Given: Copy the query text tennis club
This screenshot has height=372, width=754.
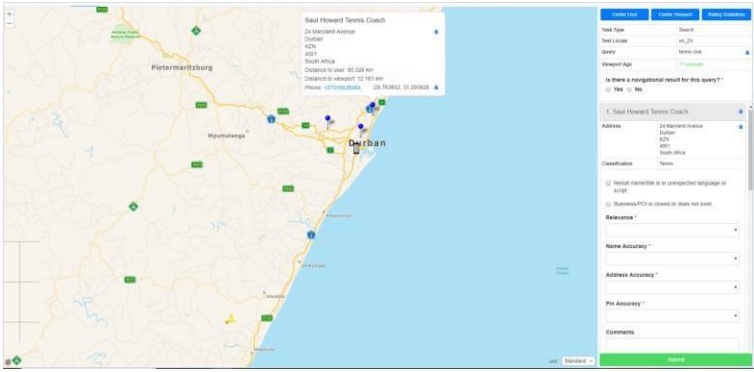Looking at the screenshot, I should [x=747, y=52].
